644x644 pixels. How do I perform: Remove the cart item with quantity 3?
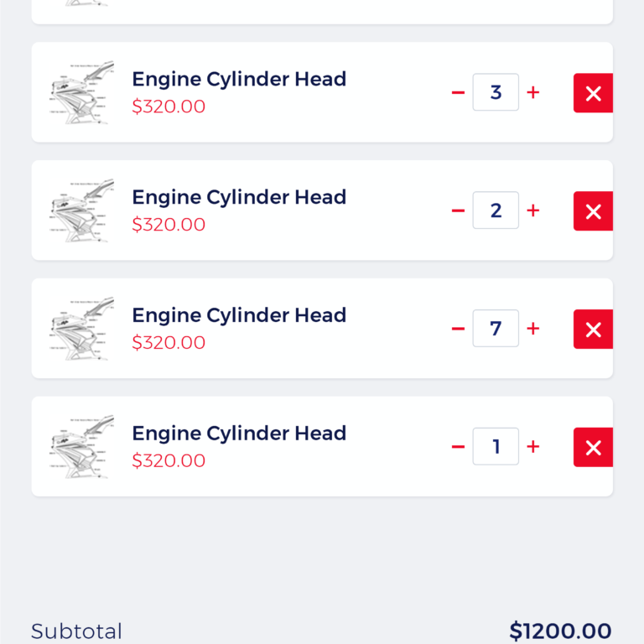pos(593,93)
